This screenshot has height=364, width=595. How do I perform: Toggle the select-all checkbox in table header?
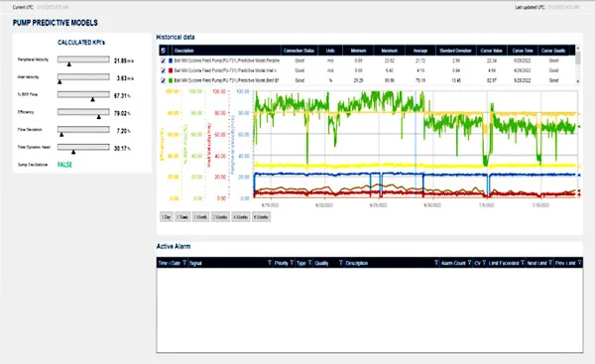pos(164,51)
